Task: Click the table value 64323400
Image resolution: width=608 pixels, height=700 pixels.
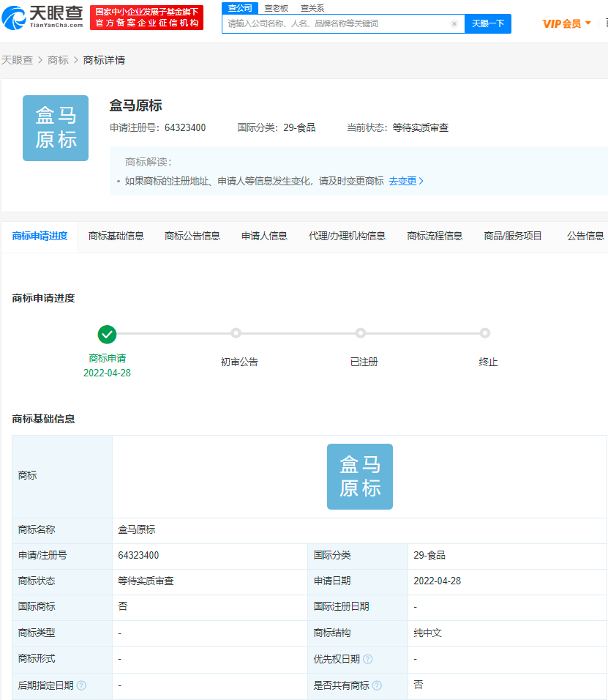Action: (138, 555)
